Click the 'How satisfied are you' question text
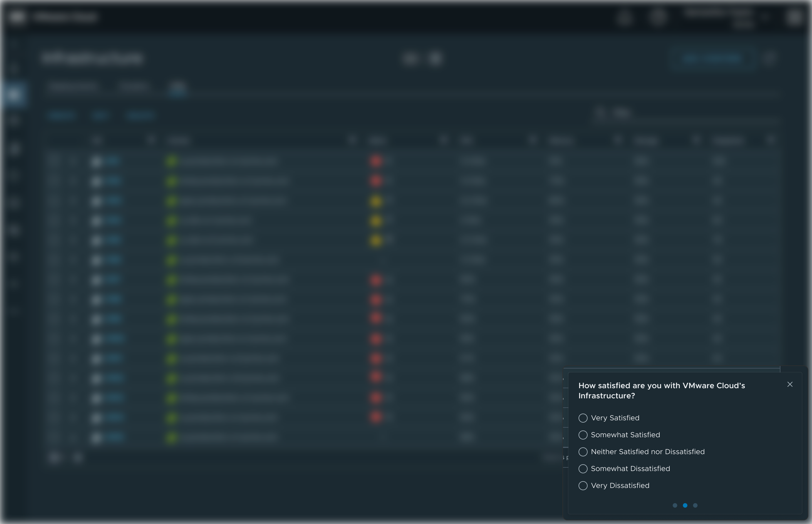This screenshot has height=524, width=812. click(x=661, y=391)
